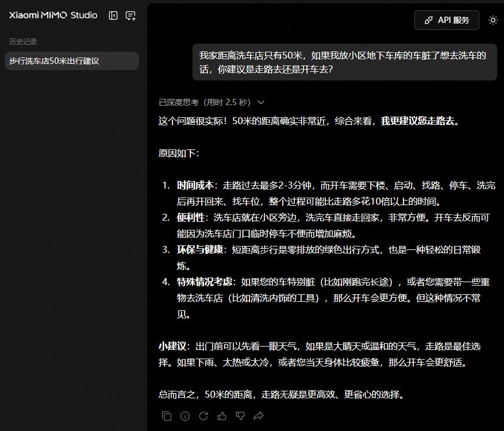Click the 小建议 paragraph heading

tap(172, 347)
